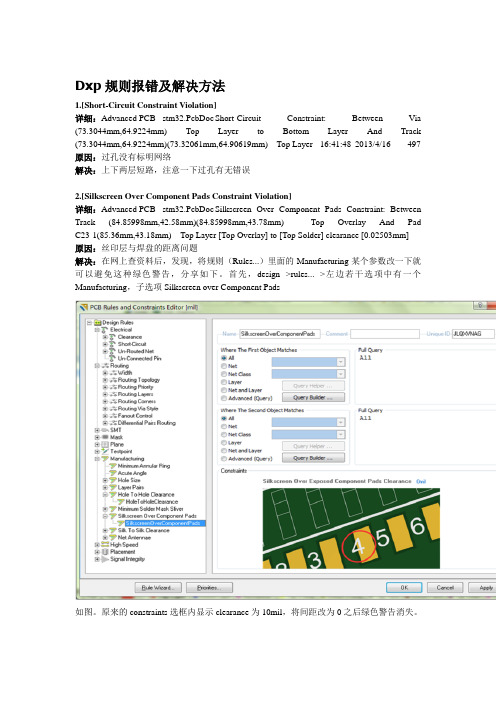Click the Placement category icon
This screenshot has height=702, width=496.
coord(105,552)
